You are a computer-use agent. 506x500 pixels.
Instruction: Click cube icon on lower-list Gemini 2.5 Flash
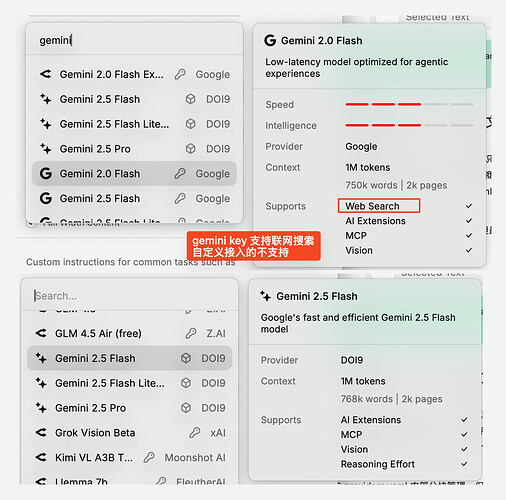(x=186, y=358)
